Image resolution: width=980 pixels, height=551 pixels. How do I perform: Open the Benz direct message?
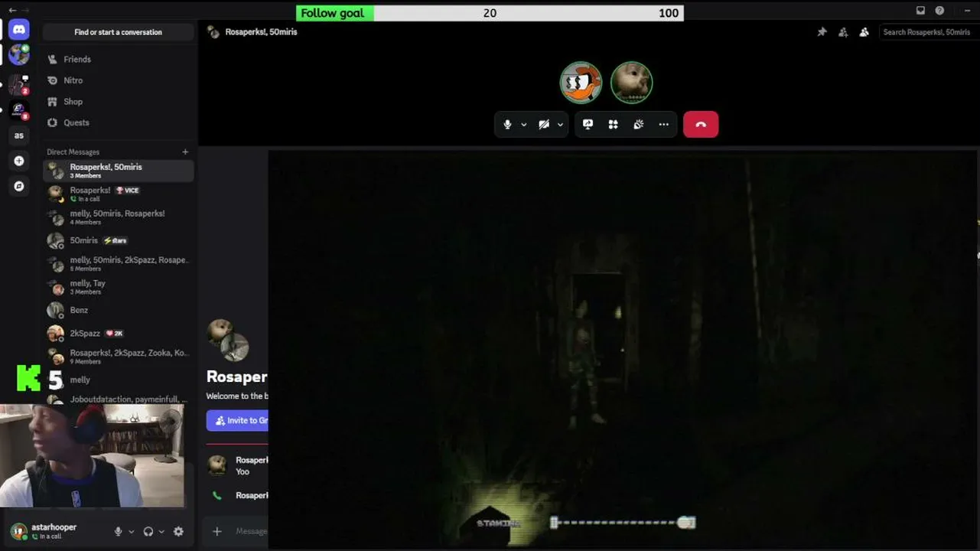coord(119,310)
